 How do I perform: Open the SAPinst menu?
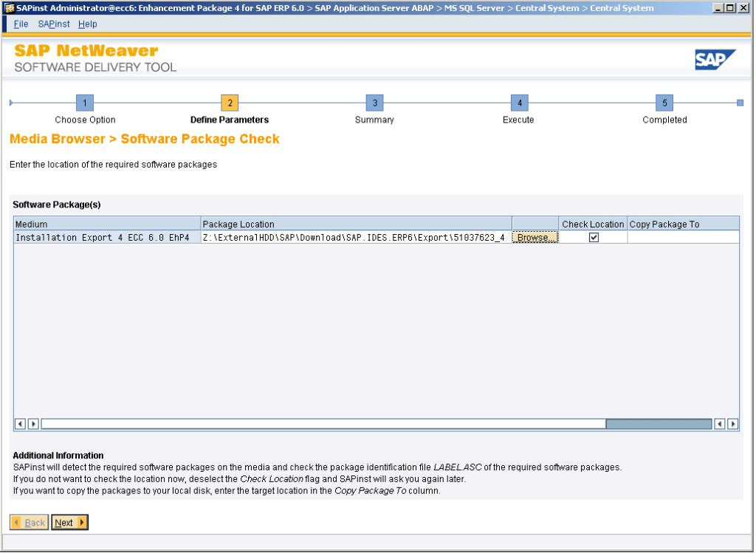pyautogui.click(x=53, y=24)
